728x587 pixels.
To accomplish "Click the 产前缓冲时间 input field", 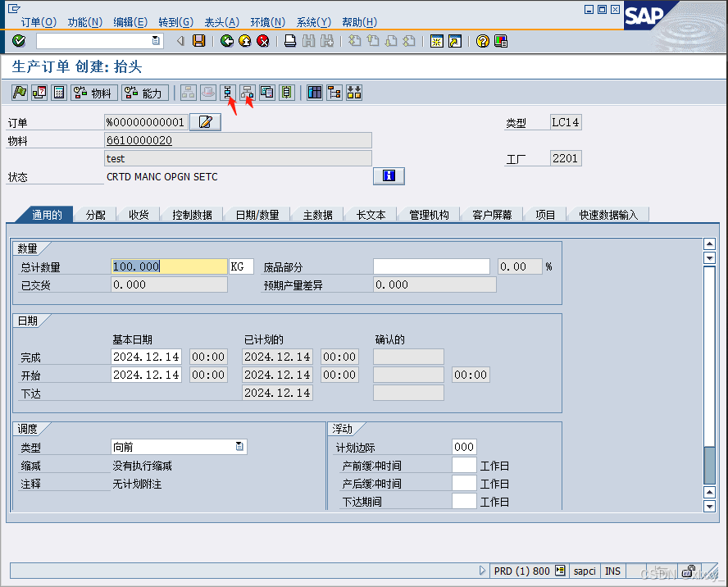I will [464, 465].
